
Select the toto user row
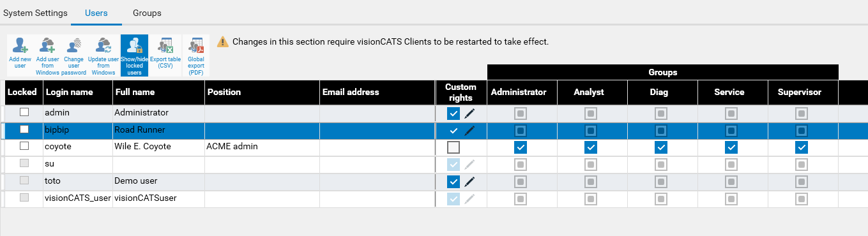pyautogui.click(x=434, y=181)
